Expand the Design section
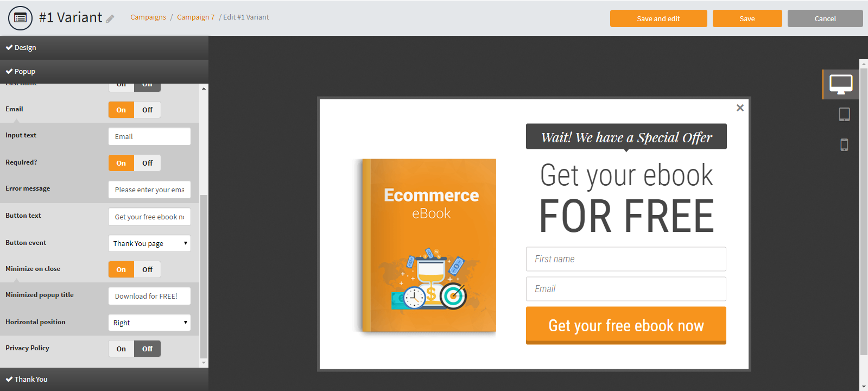This screenshot has width=868, height=391. click(x=104, y=48)
